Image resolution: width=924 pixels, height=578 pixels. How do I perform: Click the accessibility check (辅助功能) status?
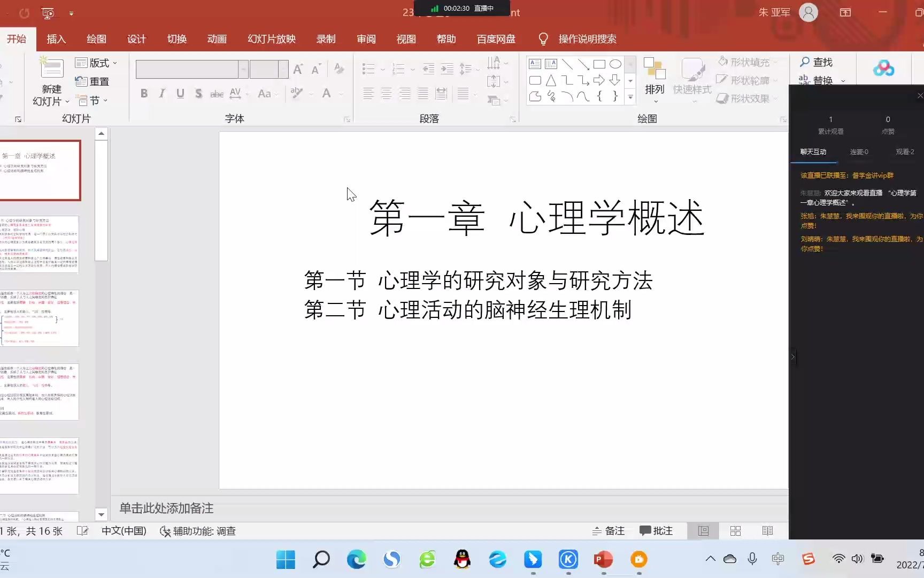[x=198, y=531]
